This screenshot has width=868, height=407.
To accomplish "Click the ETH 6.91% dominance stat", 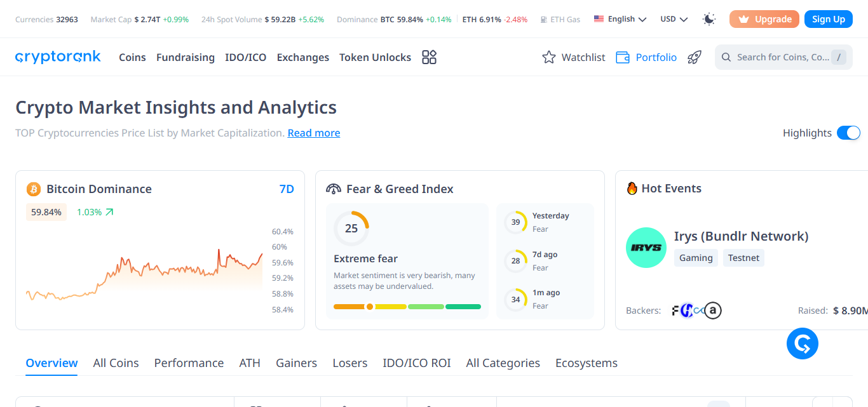I will pos(495,20).
